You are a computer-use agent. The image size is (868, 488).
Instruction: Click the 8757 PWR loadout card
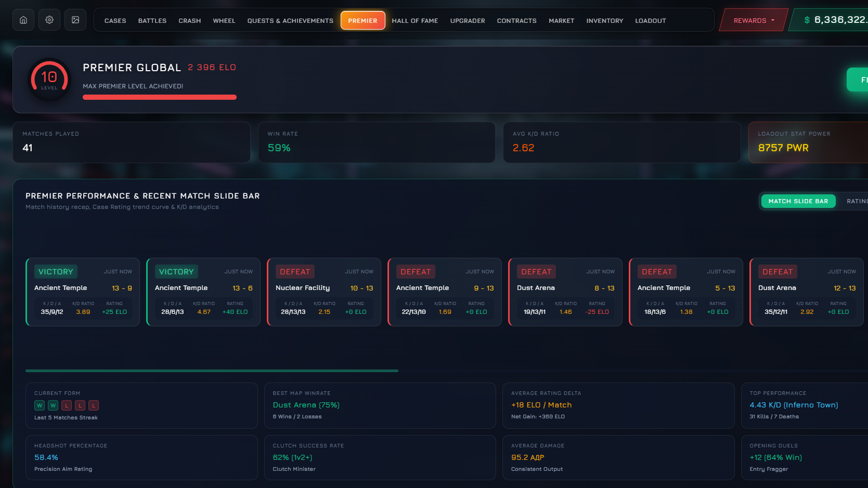click(x=808, y=142)
